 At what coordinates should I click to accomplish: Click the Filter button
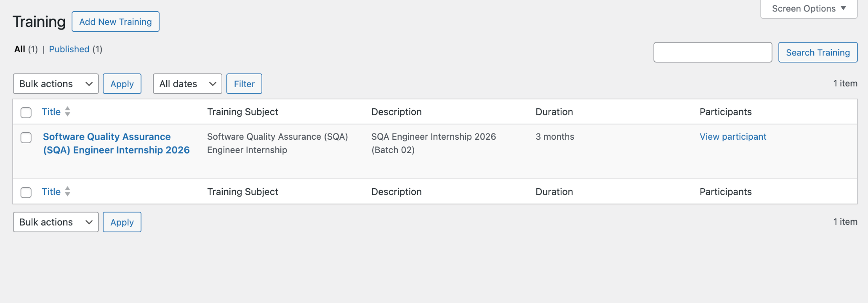coord(244,84)
